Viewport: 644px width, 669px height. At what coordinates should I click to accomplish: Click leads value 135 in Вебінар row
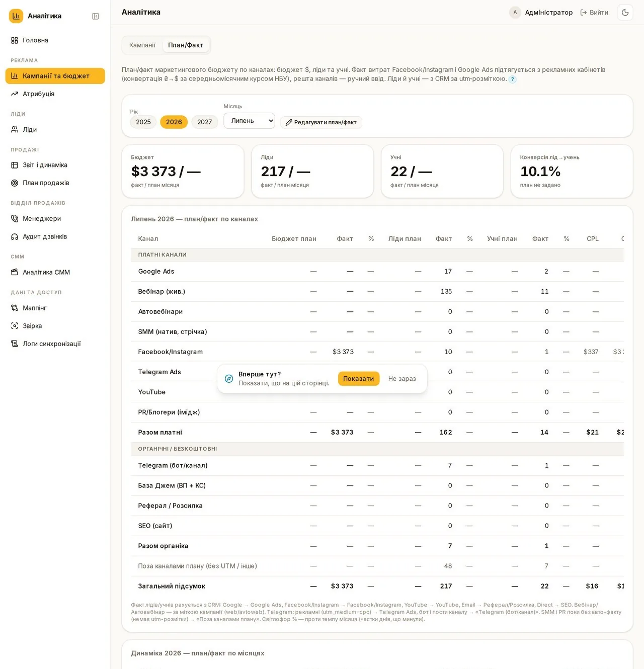tap(446, 292)
